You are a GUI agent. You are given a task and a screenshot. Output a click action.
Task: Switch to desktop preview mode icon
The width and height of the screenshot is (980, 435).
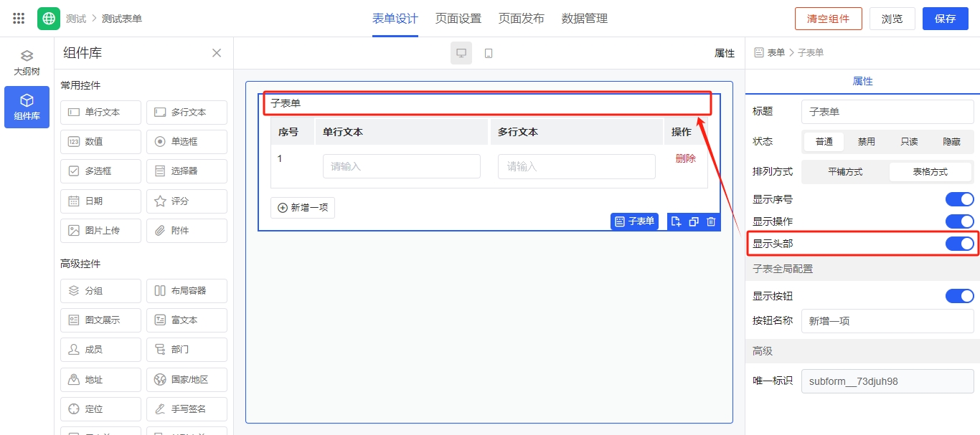coord(461,53)
